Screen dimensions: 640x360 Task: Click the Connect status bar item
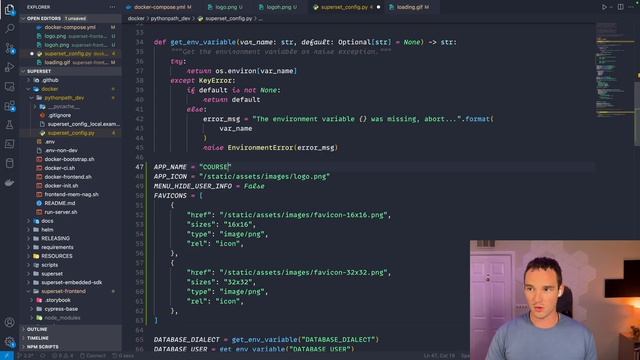tap(93, 356)
